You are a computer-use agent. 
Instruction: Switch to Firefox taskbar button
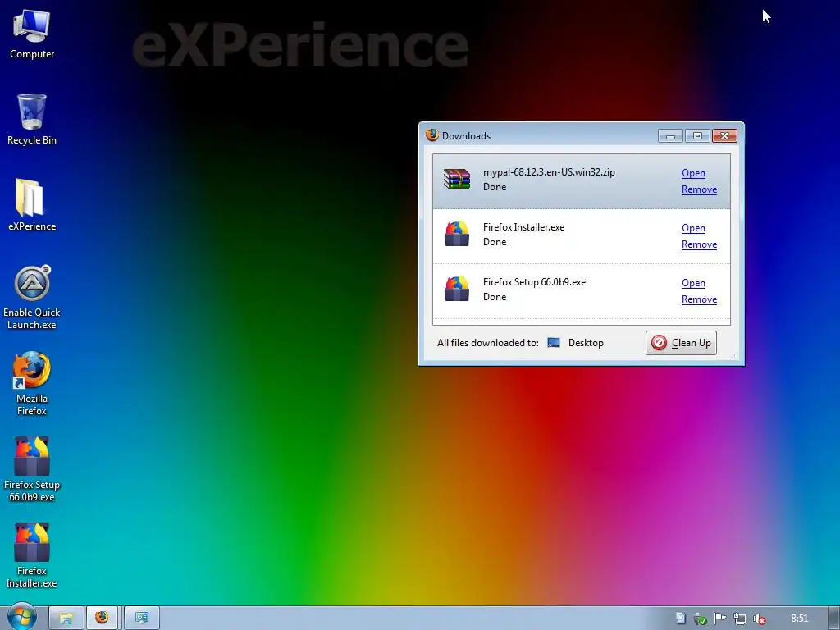[102, 619]
